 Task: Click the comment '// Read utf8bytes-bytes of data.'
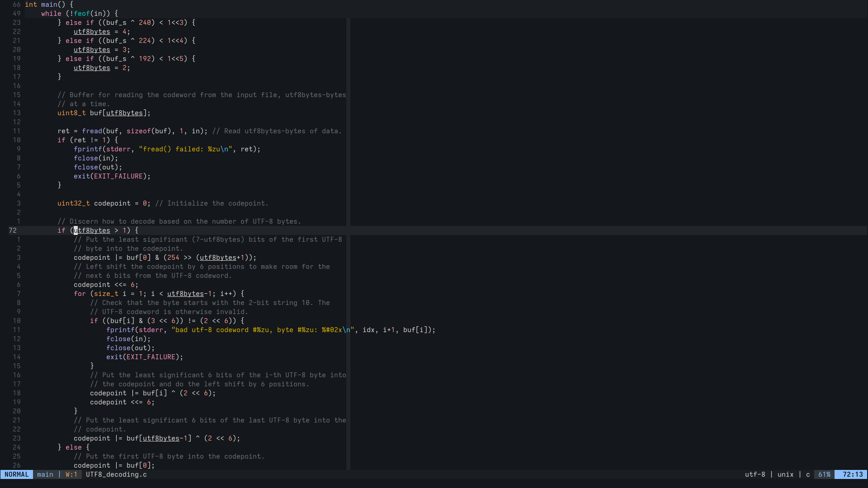[277, 131]
